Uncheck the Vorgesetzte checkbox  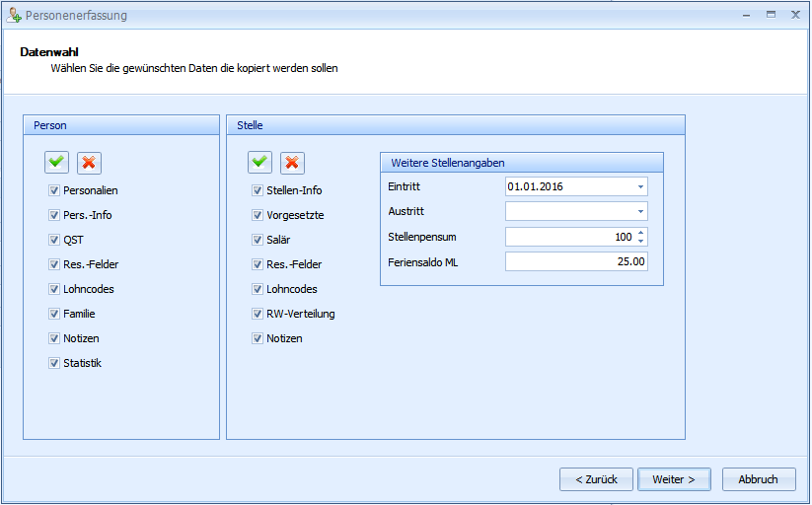point(258,215)
